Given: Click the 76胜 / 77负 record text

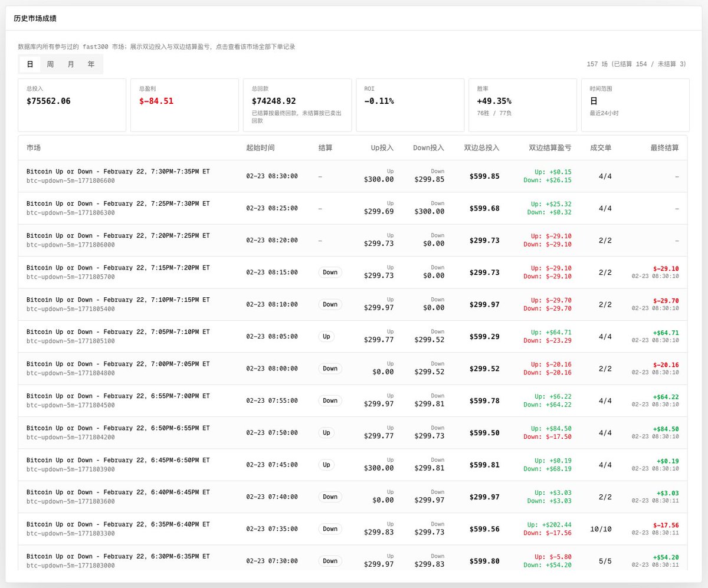Looking at the screenshot, I should pyautogui.click(x=494, y=112).
